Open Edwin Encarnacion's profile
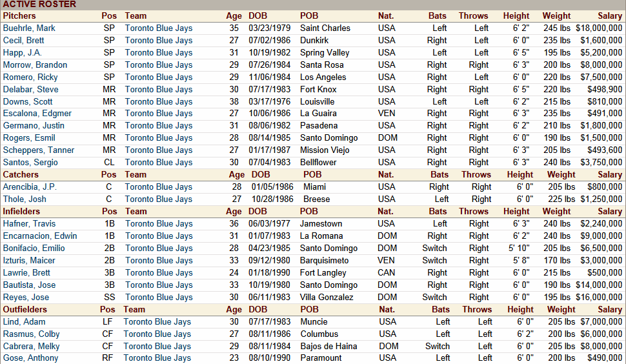This screenshot has height=364, width=626. 39,236
